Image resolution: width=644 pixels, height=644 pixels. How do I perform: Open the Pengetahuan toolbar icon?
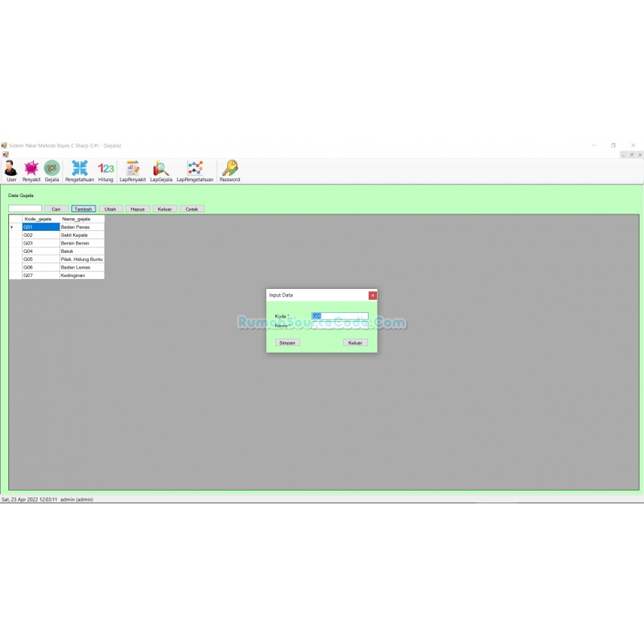click(80, 171)
